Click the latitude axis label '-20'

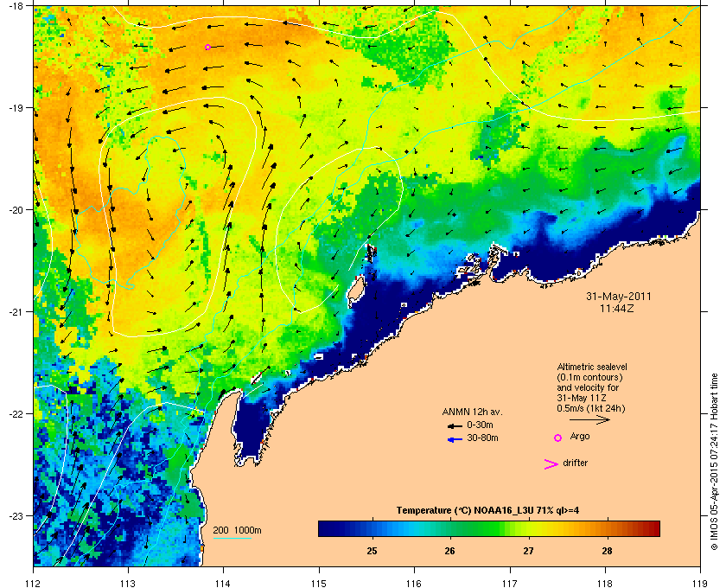[16, 209]
